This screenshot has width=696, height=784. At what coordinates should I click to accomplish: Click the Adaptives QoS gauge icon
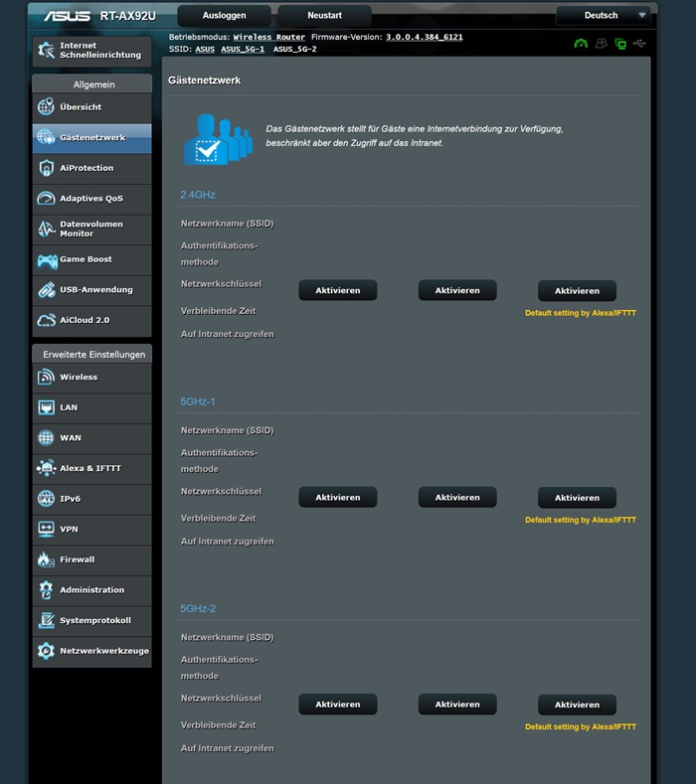tap(46, 199)
